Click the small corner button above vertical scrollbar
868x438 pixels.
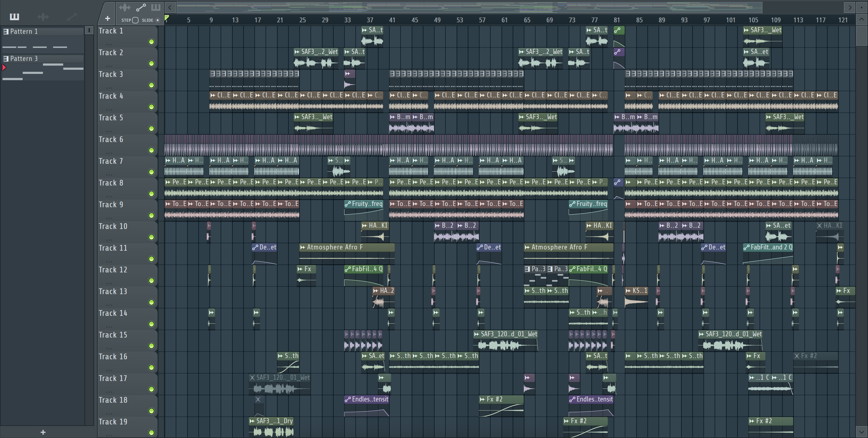[862, 7]
